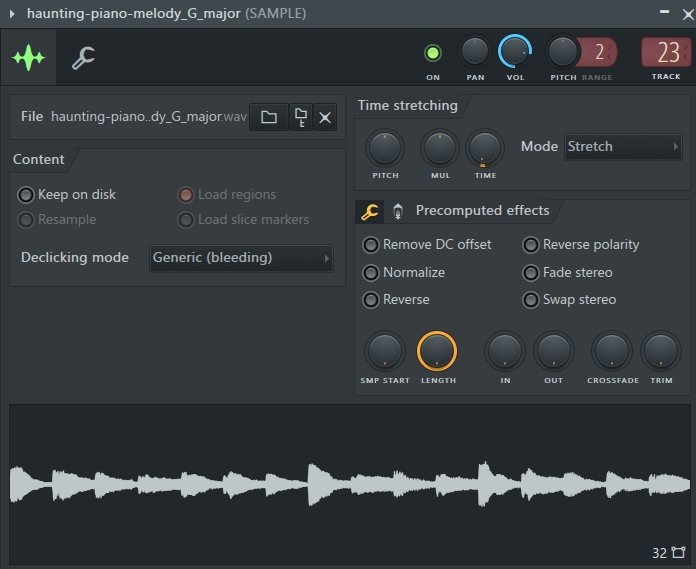Toggle the channel ON light

[433, 53]
